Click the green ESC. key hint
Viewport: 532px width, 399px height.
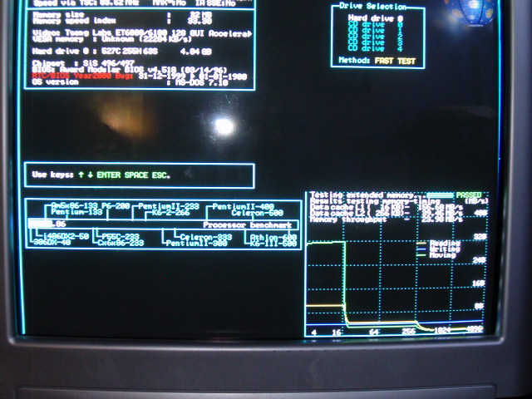pyautogui.click(x=160, y=175)
